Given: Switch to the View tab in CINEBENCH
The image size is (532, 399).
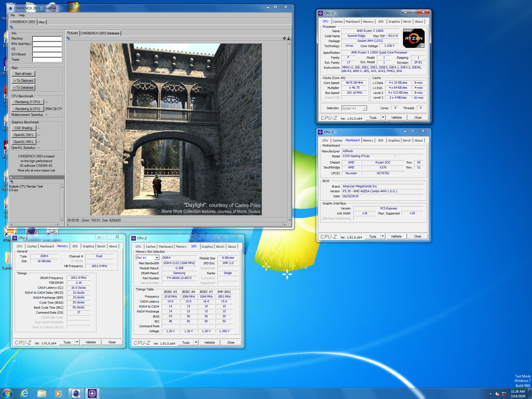Looking at the screenshot, I should click(x=42, y=22).
